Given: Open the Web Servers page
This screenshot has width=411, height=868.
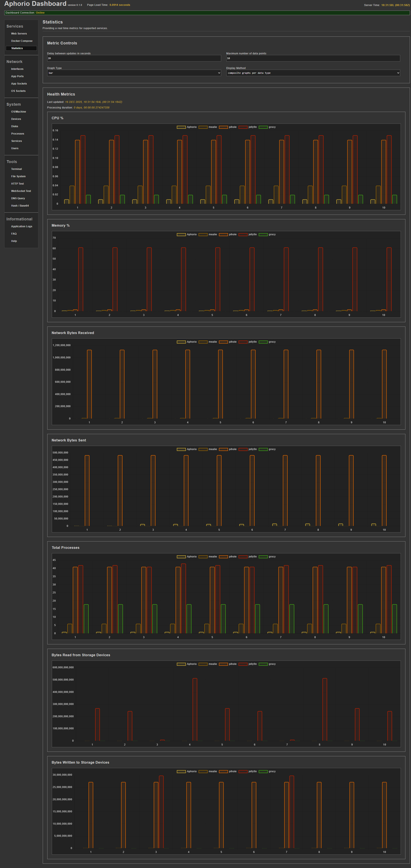Looking at the screenshot, I should pyautogui.click(x=19, y=34).
